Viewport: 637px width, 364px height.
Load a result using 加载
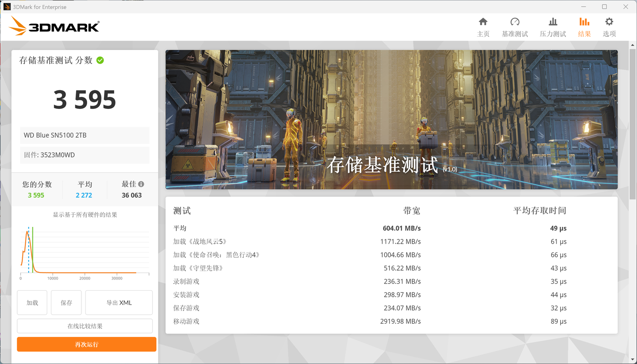coord(32,303)
